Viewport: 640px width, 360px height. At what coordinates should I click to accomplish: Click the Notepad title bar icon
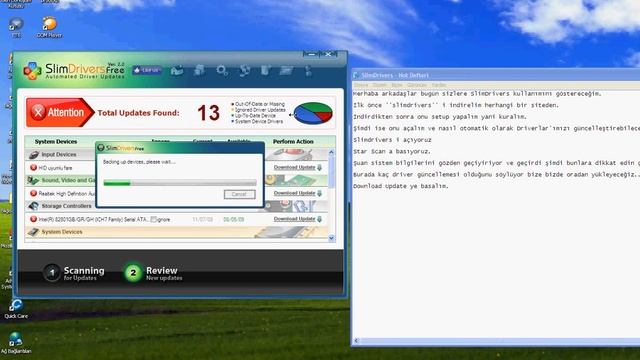(x=356, y=75)
